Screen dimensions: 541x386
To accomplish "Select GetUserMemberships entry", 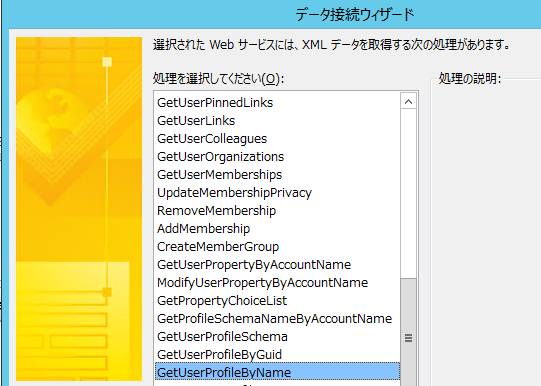I will click(x=277, y=174).
